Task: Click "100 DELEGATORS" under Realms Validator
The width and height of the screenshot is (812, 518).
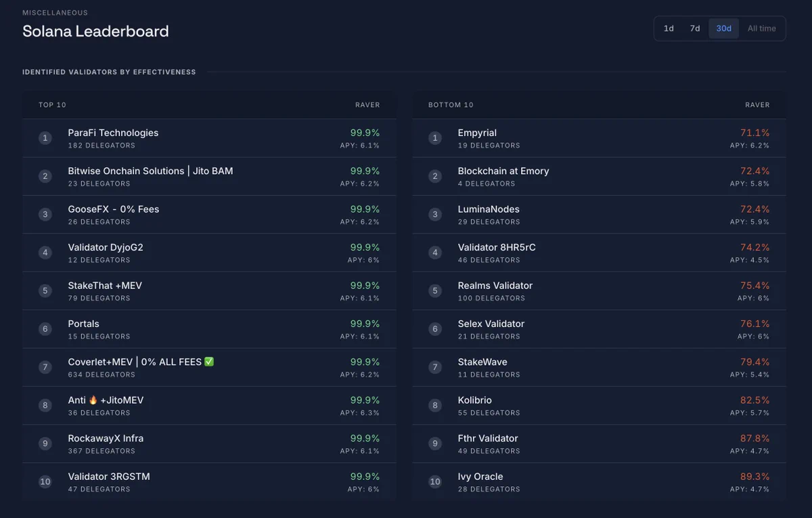Action: tap(491, 298)
